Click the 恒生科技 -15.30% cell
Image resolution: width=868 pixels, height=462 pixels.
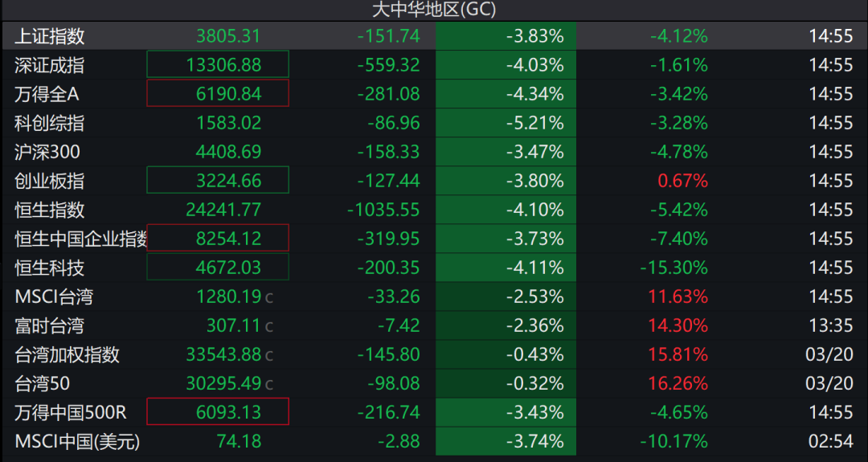click(x=674, y=268)
